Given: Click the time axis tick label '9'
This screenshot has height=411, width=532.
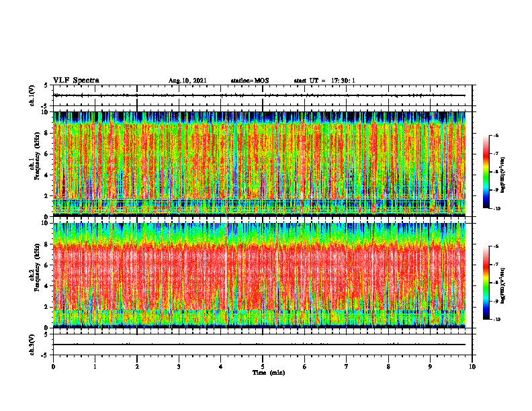Looking at the screenshot, I should click(430, 367).
